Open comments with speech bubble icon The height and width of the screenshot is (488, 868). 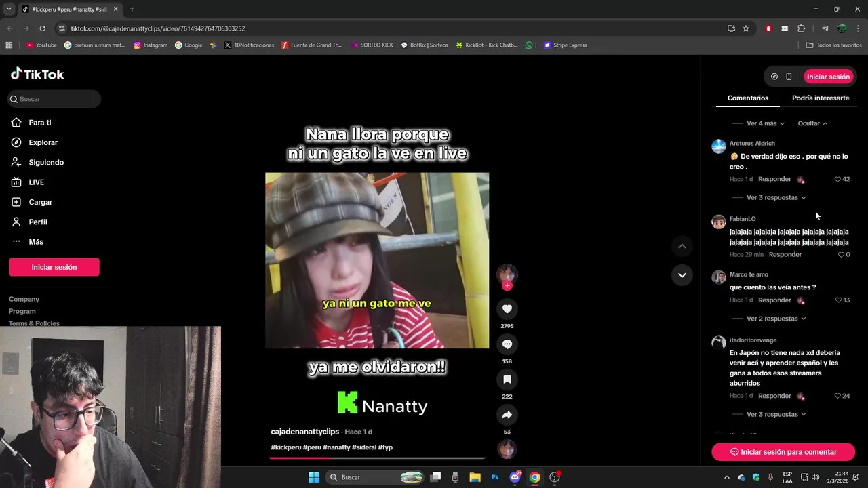tap(507, 344)
